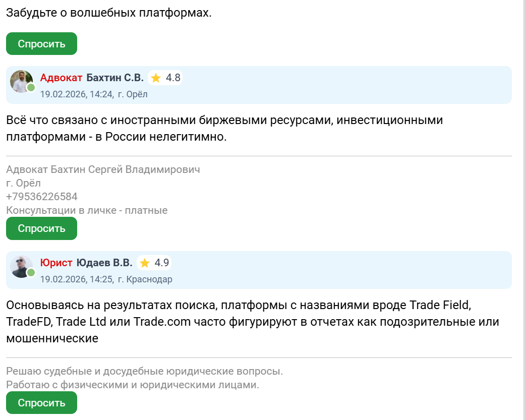The image size is (525, 420).
Task: Click the green online dot on Юдаев's avatar
Action: (x=31, y=273)
